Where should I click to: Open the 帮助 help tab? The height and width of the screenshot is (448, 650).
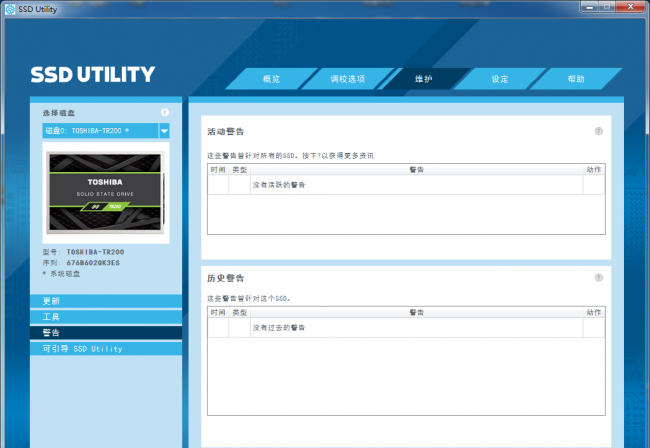click(x=576, y=79)
